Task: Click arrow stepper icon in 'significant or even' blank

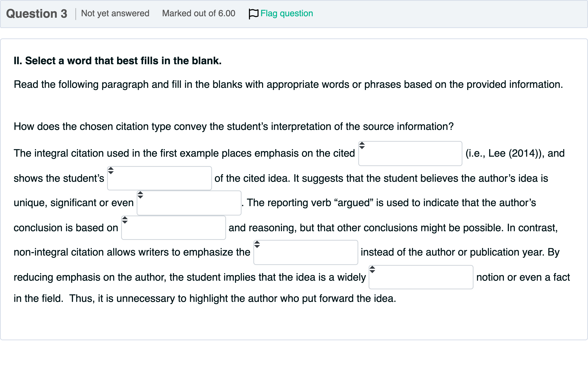Action: point(140,195)
